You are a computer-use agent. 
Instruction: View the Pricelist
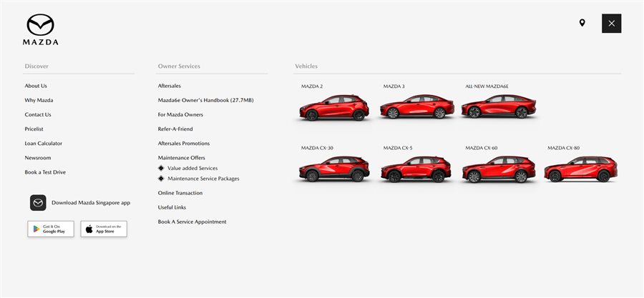(34, 129)
